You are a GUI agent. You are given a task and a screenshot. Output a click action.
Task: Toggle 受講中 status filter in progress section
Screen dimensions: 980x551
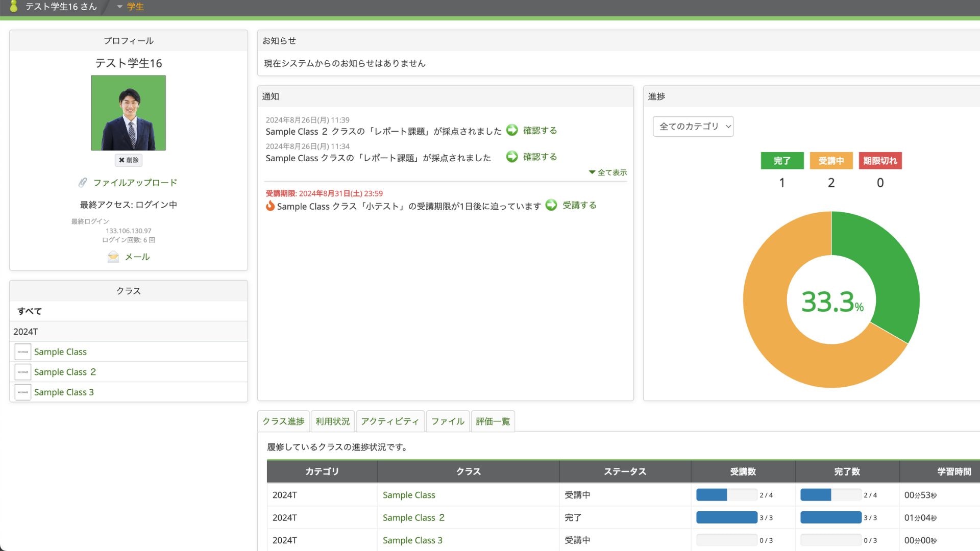[x=830, y=161]
